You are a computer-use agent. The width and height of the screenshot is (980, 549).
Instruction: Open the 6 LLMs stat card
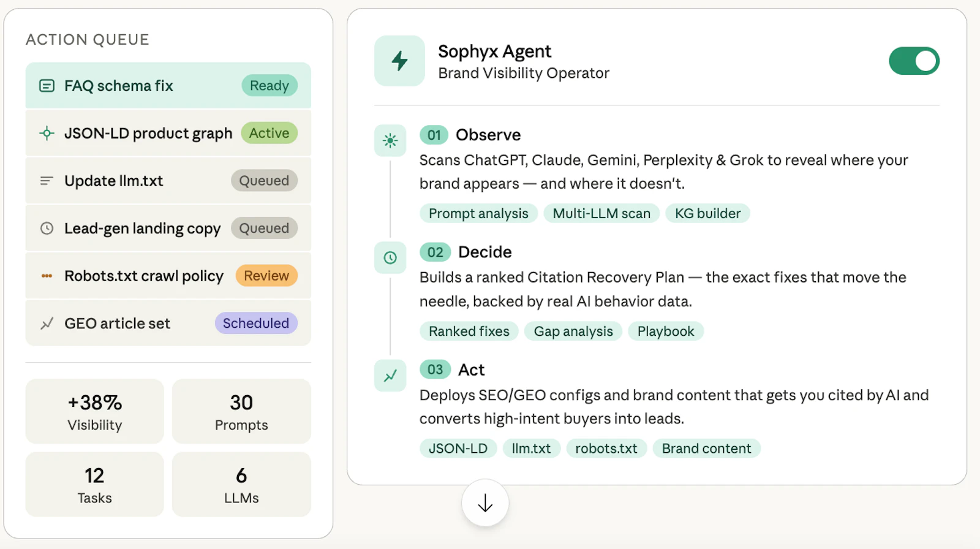point(241,484)
